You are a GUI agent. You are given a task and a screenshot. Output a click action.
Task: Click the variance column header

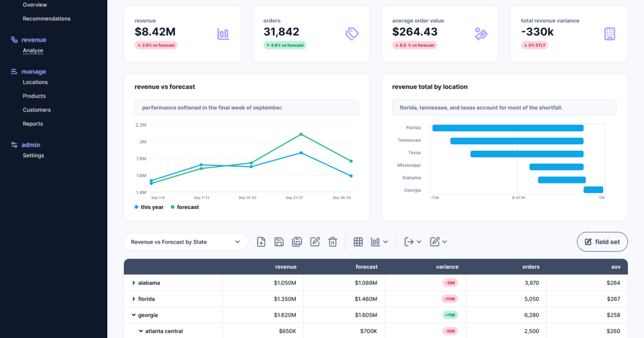(447, 267)
